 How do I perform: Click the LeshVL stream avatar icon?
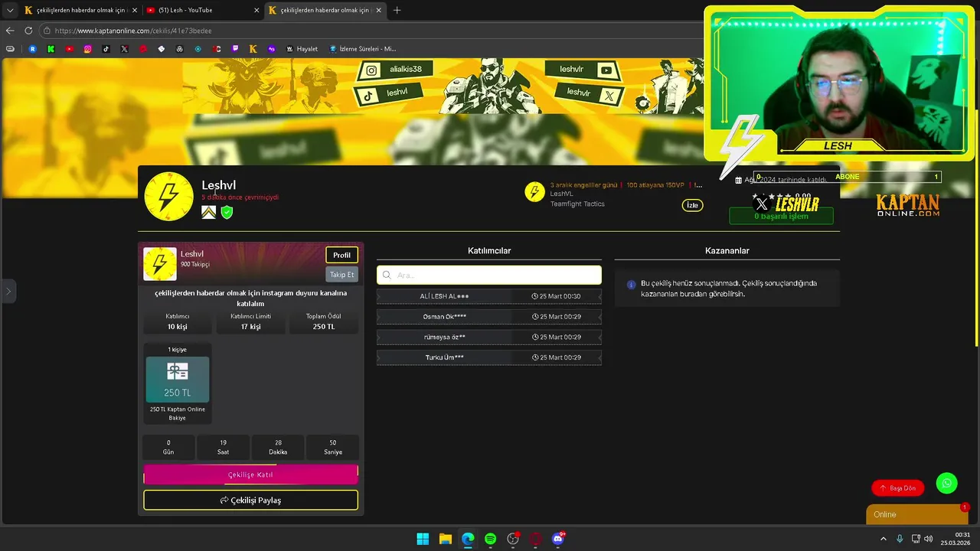point(534,192)
